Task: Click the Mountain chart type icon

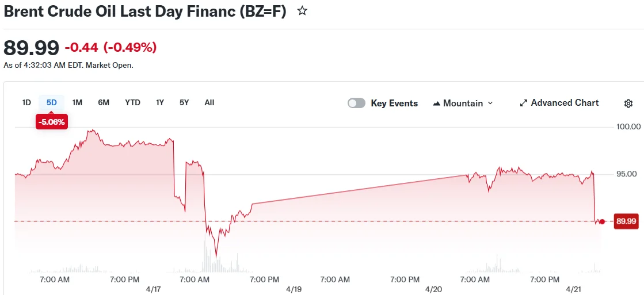Action: [437, 104]
